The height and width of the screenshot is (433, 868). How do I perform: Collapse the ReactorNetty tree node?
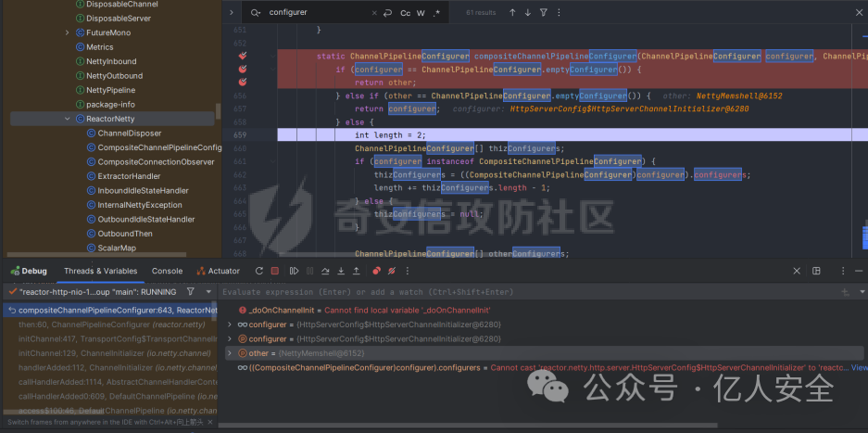(67, 119)
